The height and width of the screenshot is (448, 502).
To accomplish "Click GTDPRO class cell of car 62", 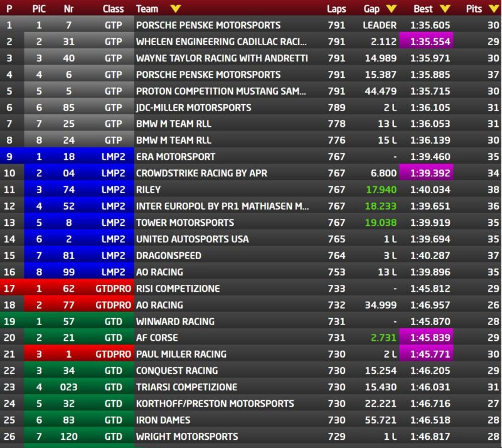I will (x=113, y=289).
